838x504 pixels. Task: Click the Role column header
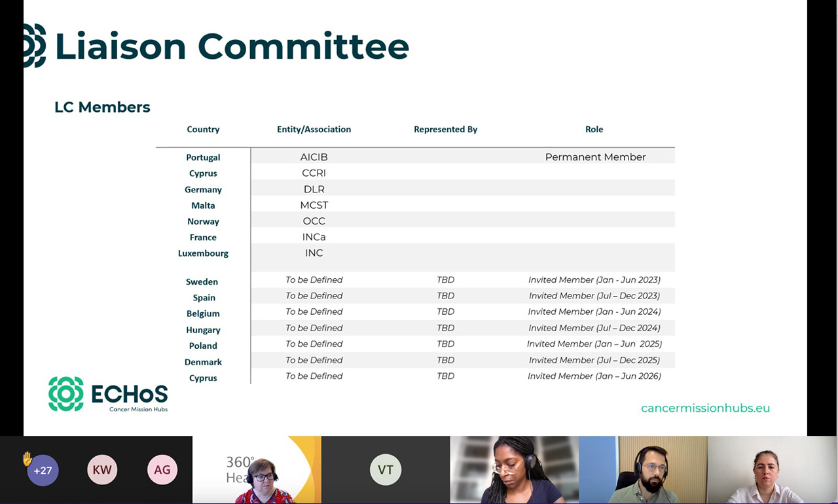pyautogui.click(x=594, y=130)
